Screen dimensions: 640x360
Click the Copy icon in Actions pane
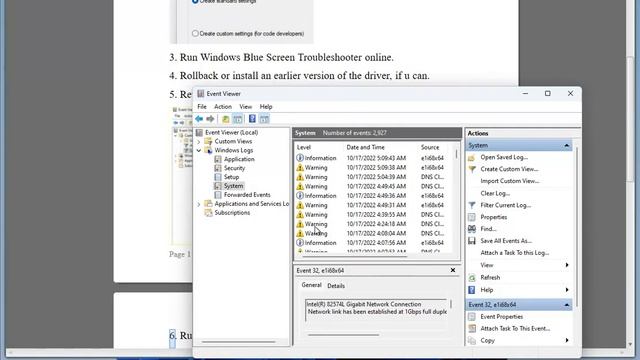472,340
